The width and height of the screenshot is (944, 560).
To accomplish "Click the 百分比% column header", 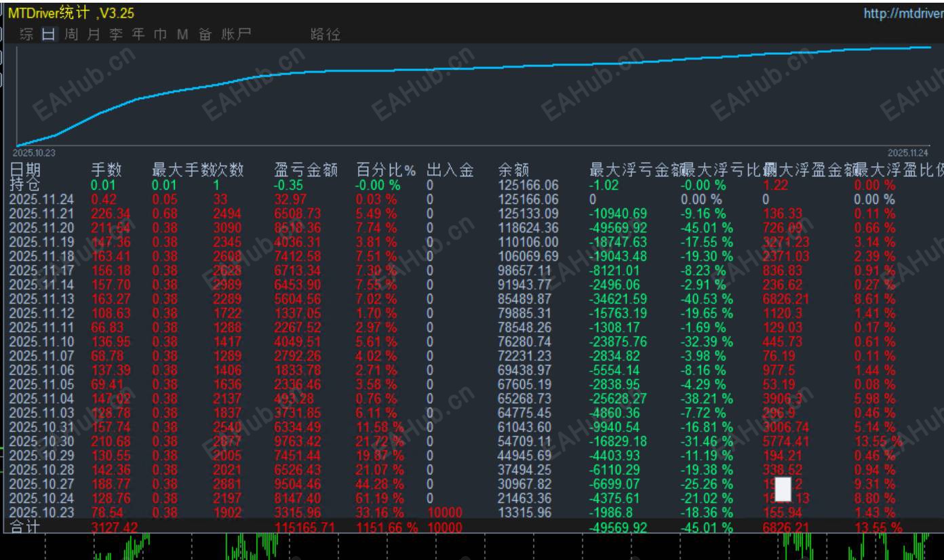I will tap(387, 170).
